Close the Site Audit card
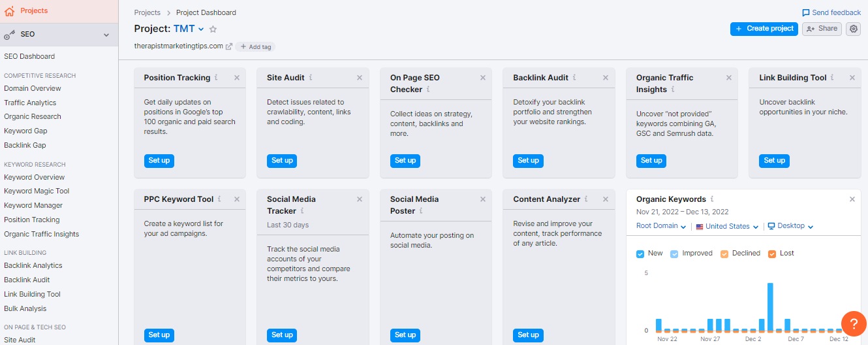The image size is (868, 345). (x=360, y=78)
